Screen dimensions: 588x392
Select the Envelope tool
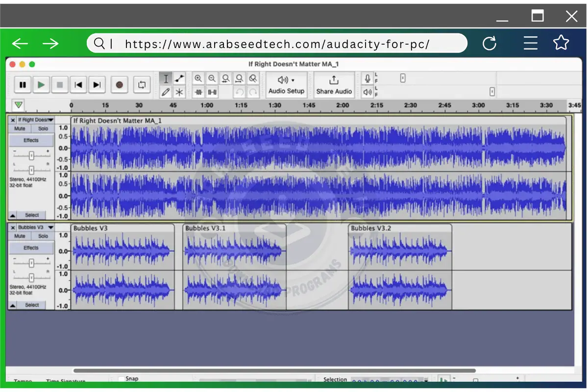pos(179,78)
